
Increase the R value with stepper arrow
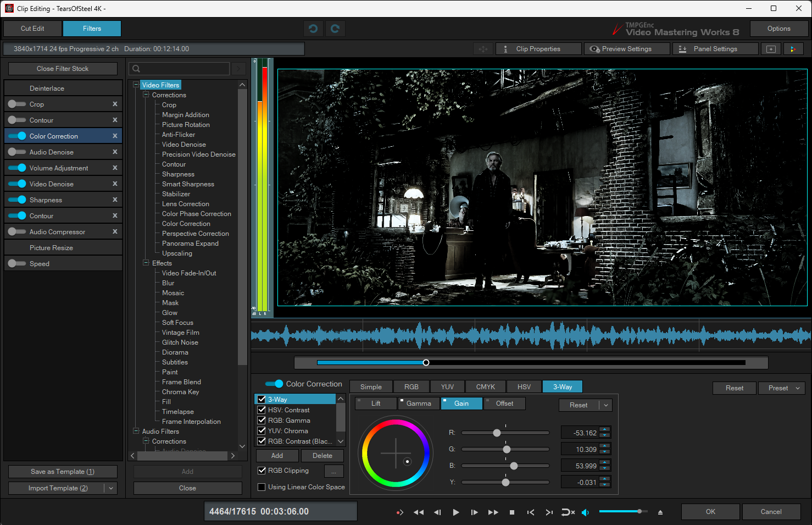point(605,430)
